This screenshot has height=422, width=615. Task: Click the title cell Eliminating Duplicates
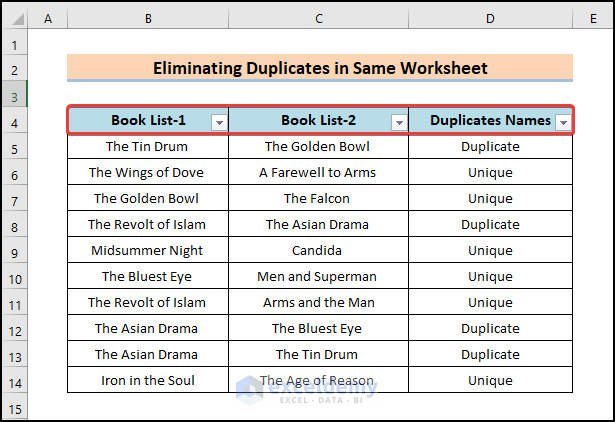pyautogui.click(x=320, y=69)
